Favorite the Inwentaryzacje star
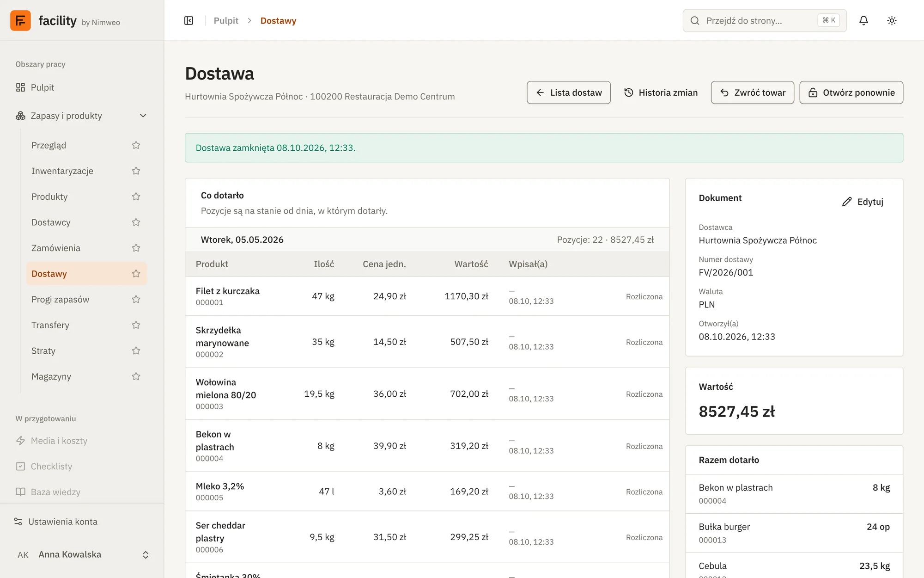Viewport: 924px width, 578px height. [x=136, y=171]
